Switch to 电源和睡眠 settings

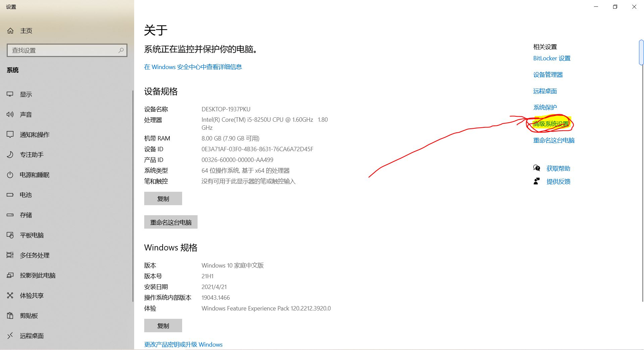(x=66, y=175)
